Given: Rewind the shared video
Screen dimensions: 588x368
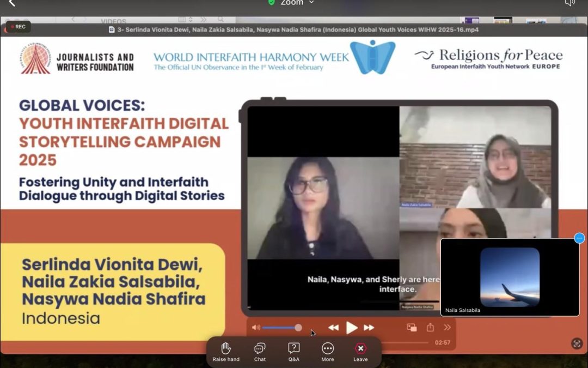Looking at the screenshot, I should [x=333, y=328].
